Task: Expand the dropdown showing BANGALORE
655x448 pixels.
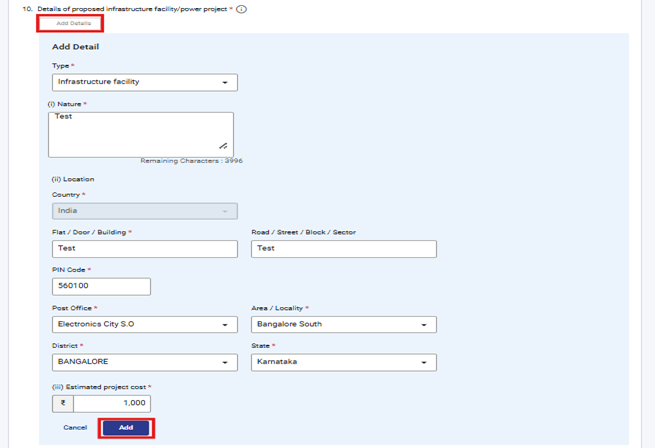Action: pos(144,362)
